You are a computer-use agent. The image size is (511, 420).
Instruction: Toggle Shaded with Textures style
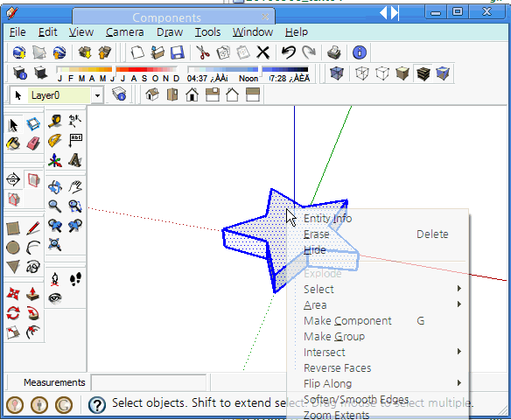[x=423, y=73]
